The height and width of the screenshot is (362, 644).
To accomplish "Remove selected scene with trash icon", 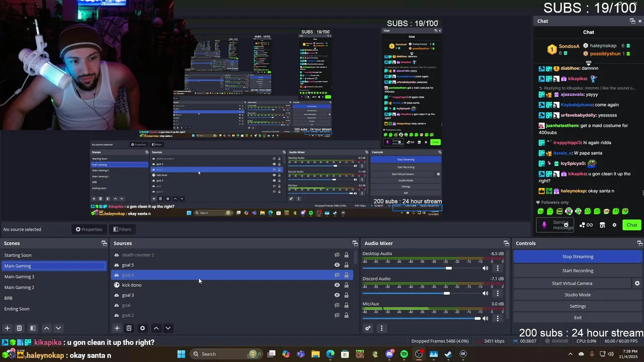I will tap(19, 328).
